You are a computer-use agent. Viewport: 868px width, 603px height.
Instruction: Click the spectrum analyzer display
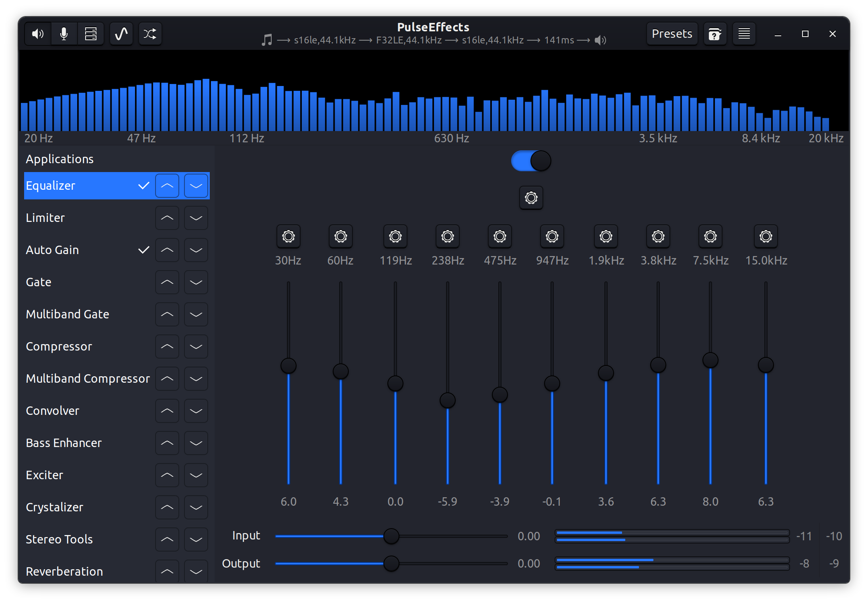(434, 91)
